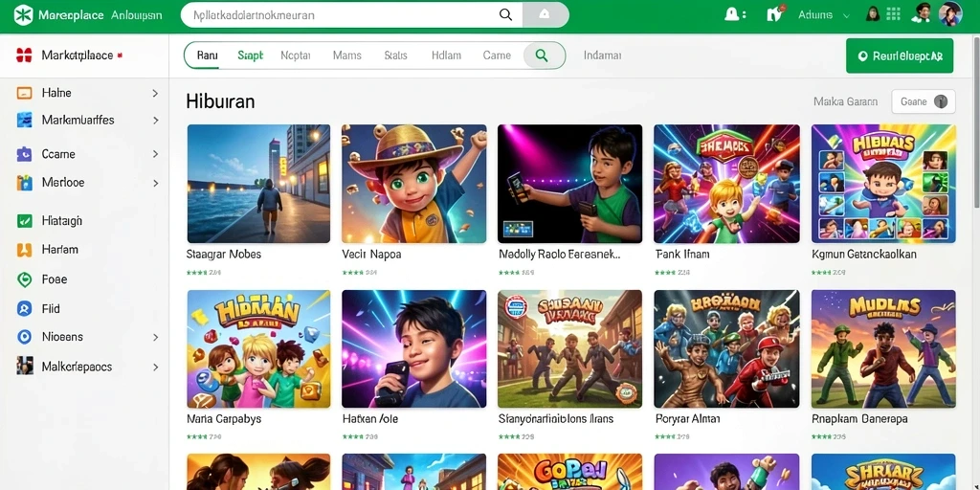
Task: Click the Merlooe sidebar icon
Action: [x=24, y=183]
